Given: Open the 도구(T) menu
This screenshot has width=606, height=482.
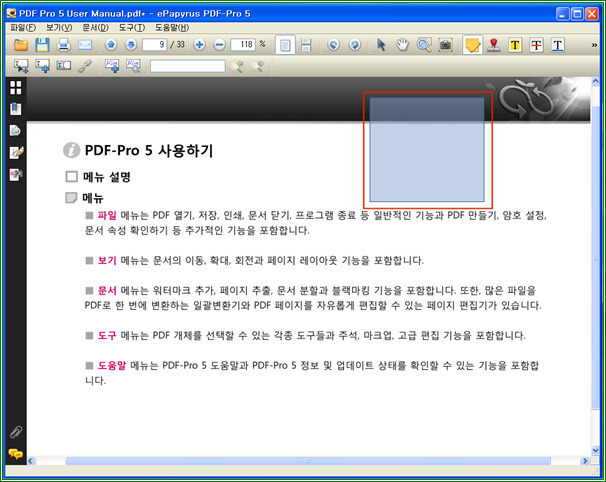Looking at the screenshot, I should click(132, 28).
